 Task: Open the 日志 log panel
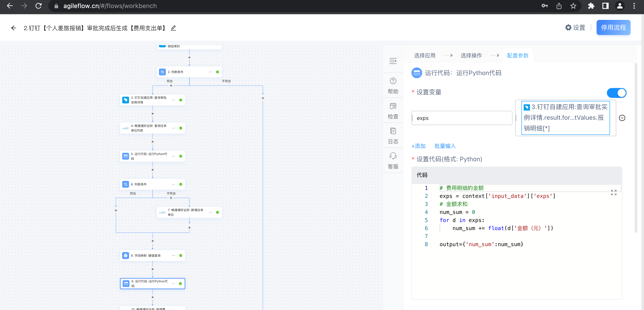(393, 136)
